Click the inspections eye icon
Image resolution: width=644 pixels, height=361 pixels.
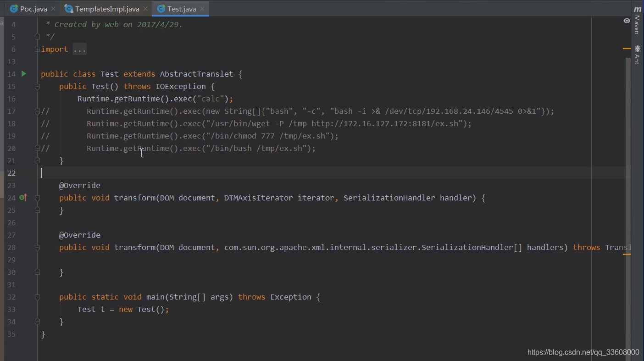627,21
